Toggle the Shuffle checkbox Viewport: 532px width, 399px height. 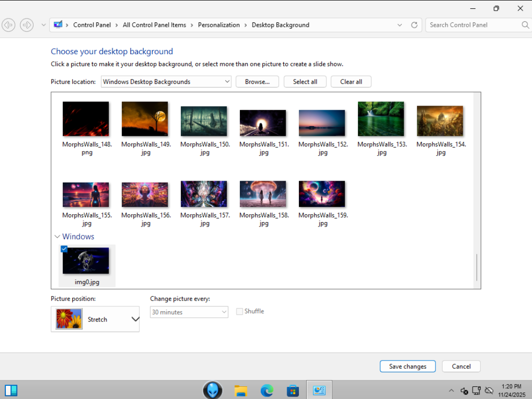coord(239,311)
